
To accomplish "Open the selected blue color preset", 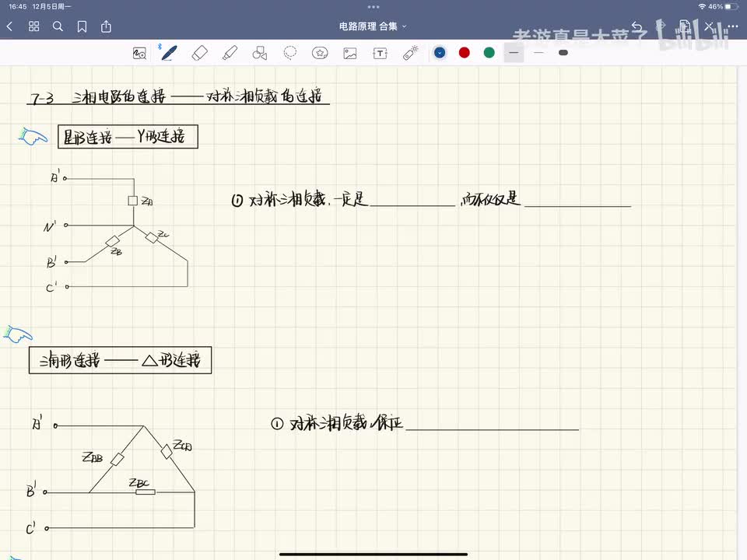I will (x=440, y=53).
